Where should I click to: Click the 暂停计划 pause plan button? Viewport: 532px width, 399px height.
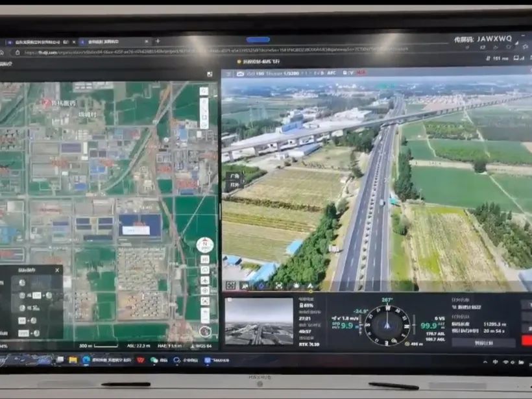pos(483,343)
